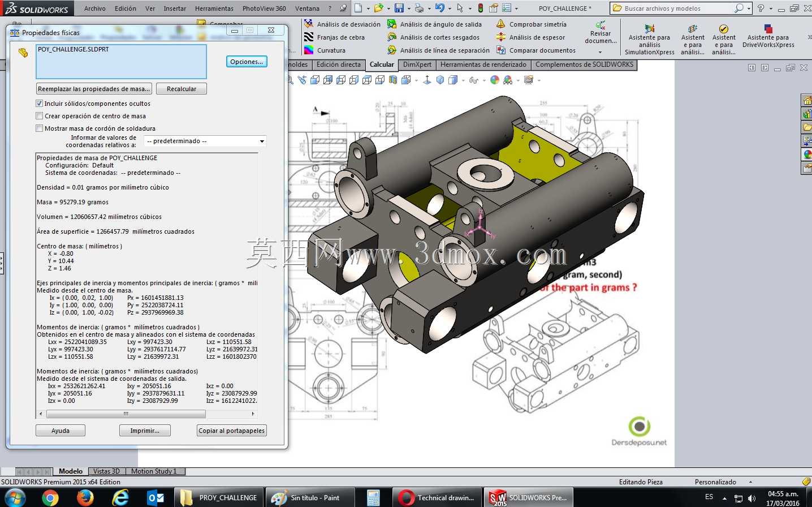Open Revisar documento tool
This screenshot has height=507, width=812.
coord(601,33)
